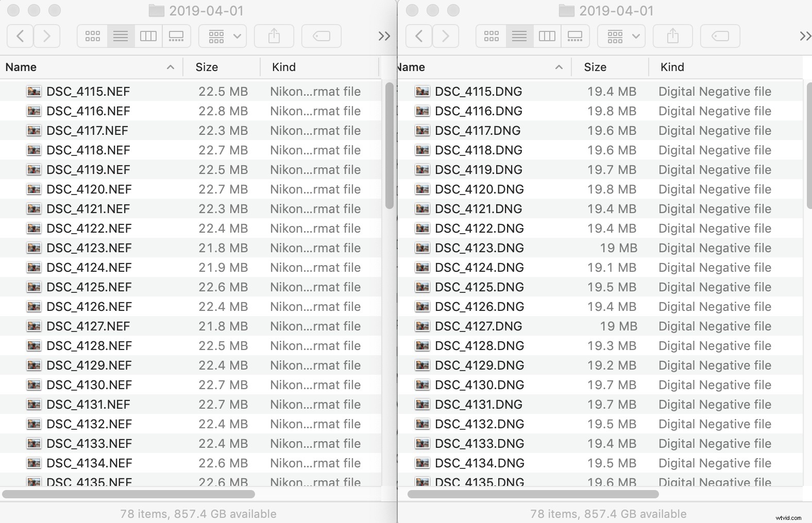Click Back arrow in left Finder window
The height and width of the screenshot is (523, 812).
tap(20, 36)
